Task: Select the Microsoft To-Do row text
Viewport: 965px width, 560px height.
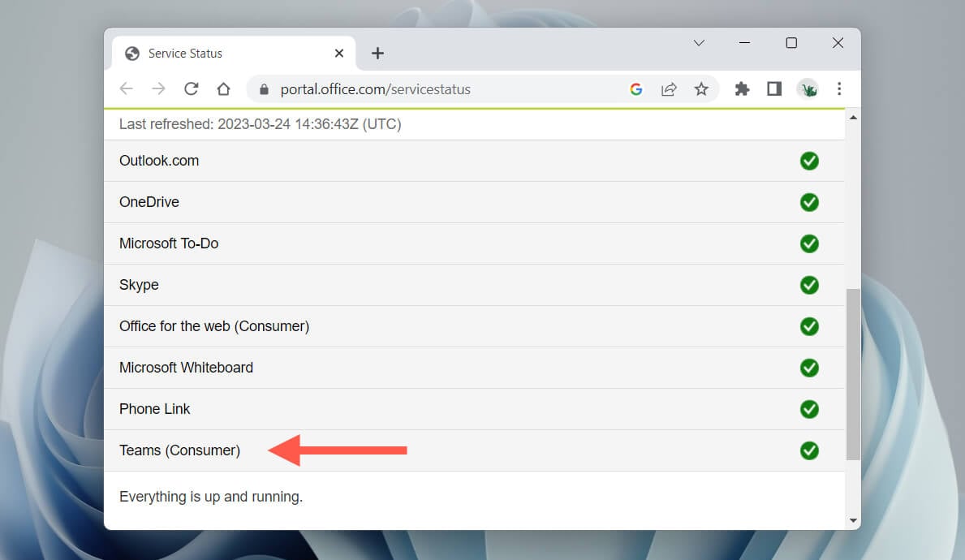Action: coord(169,243)
